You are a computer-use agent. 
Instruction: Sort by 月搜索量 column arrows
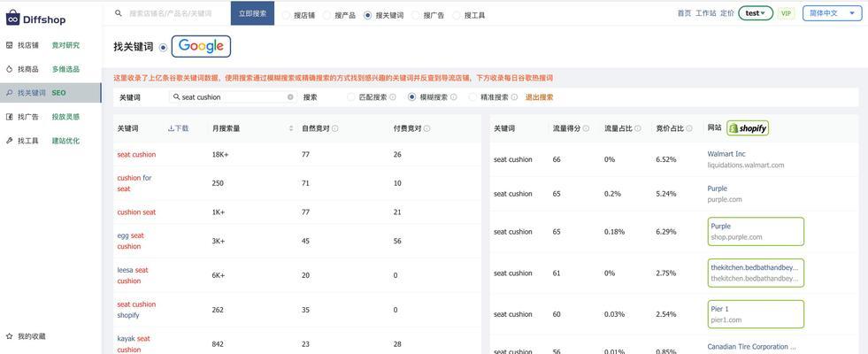pyautogui.click(x=291, y=128)
